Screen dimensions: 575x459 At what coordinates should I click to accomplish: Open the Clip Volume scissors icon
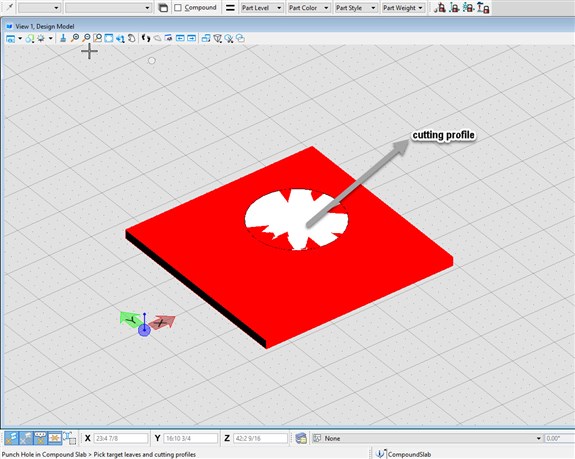click(x=229, y=38)
